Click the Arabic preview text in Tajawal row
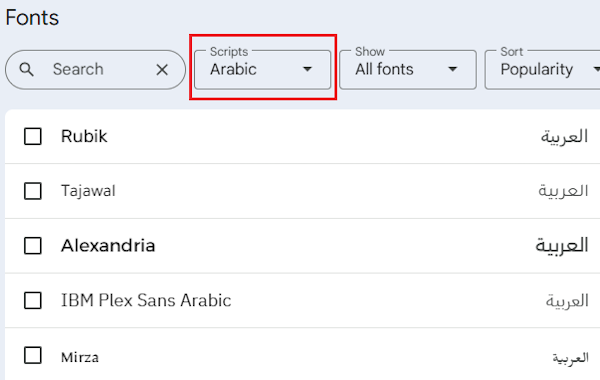The width and height of the screenshot is (600, 380). [x=563, y=191]
